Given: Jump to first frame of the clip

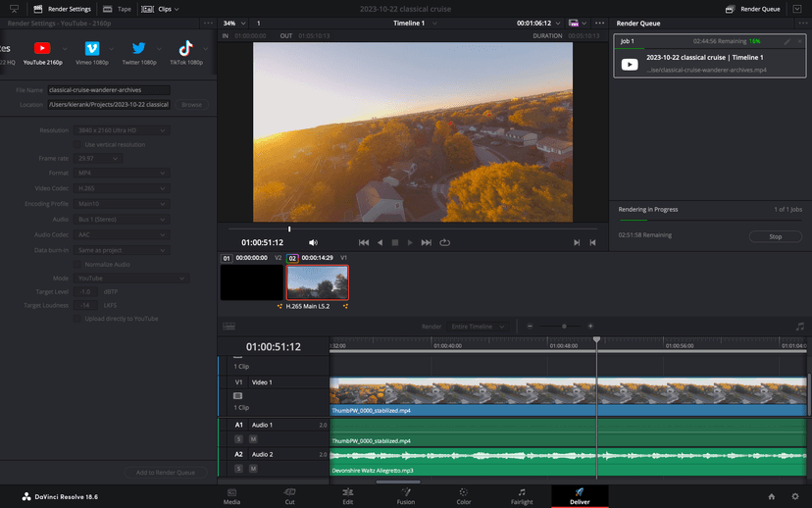Looking at the screenshot, I should click(x=364, y=242).
